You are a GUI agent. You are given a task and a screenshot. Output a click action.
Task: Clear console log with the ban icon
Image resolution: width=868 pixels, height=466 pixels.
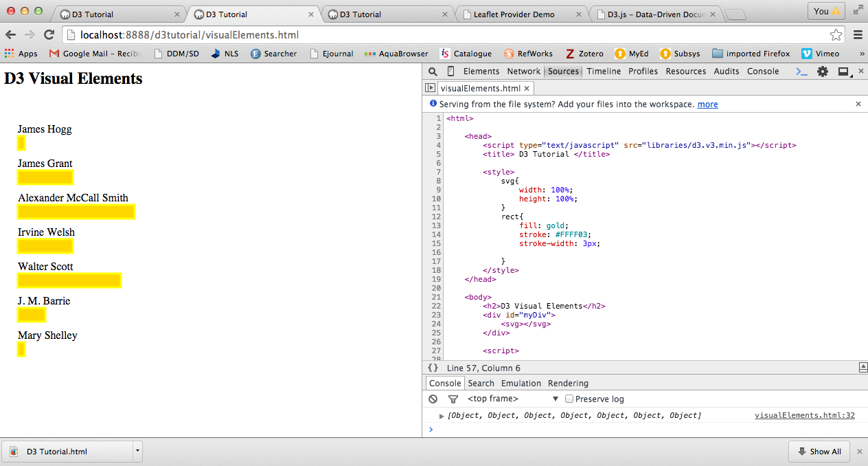433,399
